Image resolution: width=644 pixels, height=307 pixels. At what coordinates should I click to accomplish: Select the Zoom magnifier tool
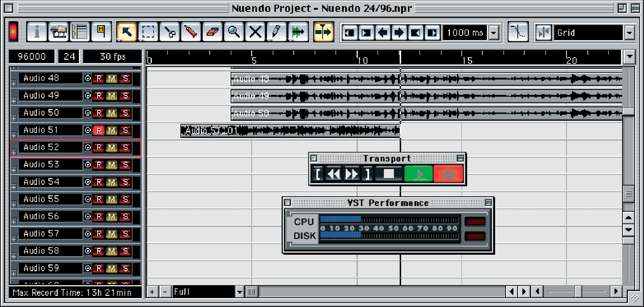tap(234, 32)
